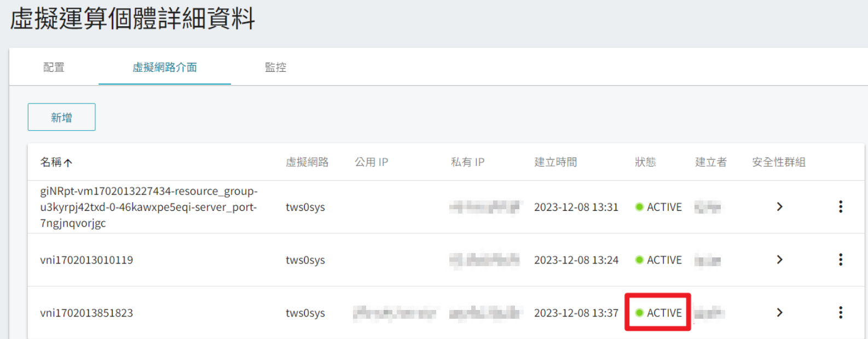Click the 新增 button
This screenshot has width=868, height=339.
point(61,117)
